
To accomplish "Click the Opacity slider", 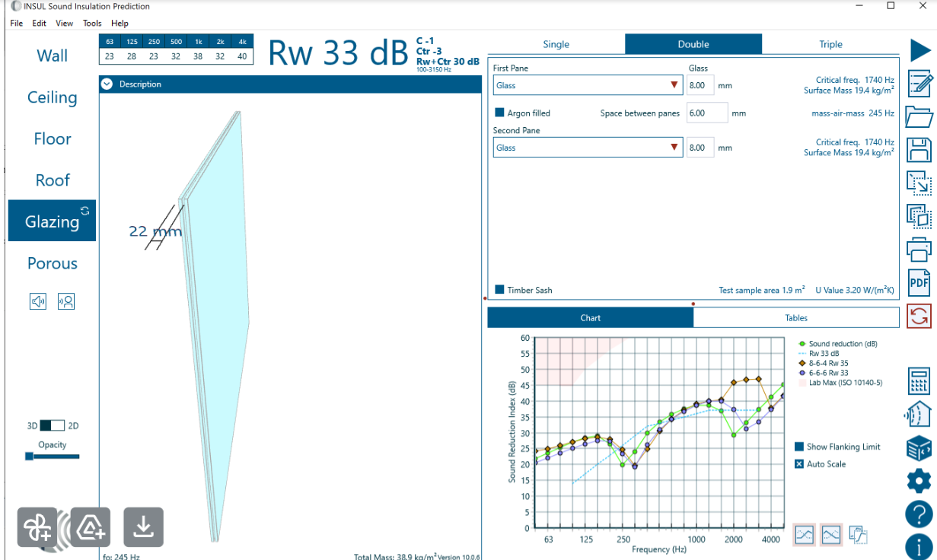I will [x=53, y=457].
